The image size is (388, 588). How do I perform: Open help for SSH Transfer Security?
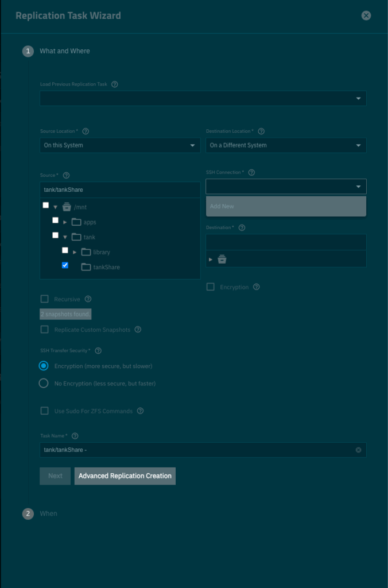[x=98, y=351]
